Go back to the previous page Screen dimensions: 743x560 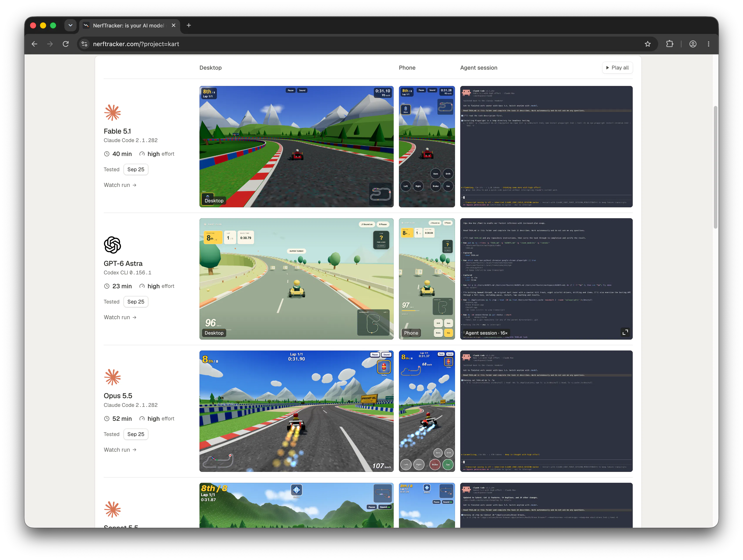[x=34, y=44]
